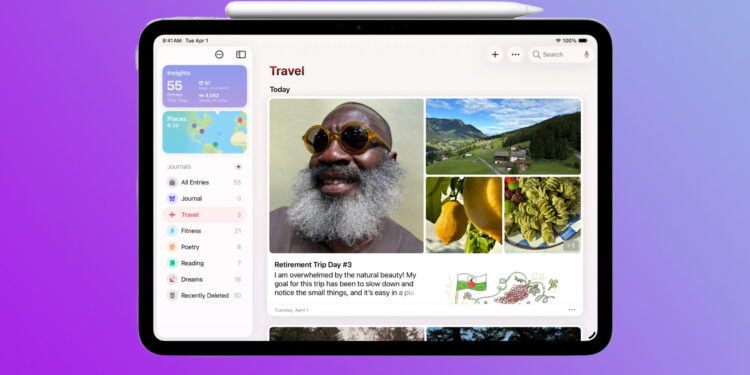This screenshot has width=750, height=375.
Task: Open the Insights card
Action: (x=205, y=86)
